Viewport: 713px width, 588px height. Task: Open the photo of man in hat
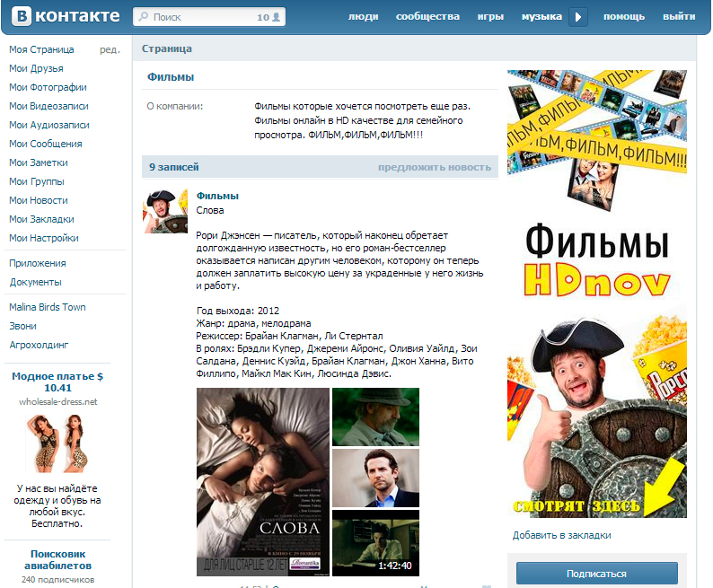375,417
